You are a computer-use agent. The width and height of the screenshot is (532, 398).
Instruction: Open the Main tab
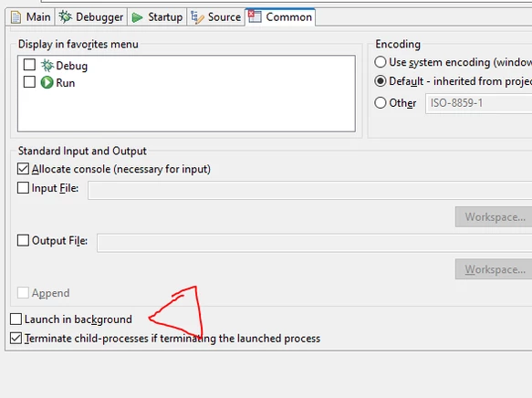click(30, 17)
